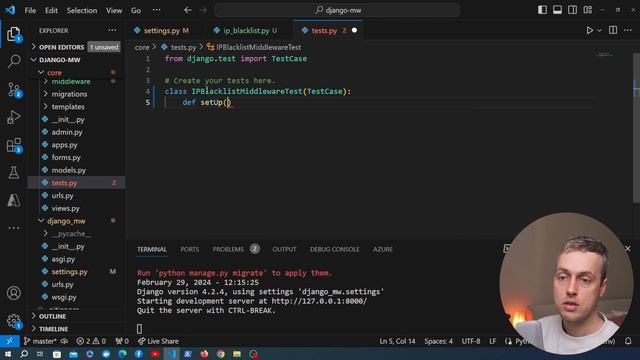The height and width of the screenshot is (360, 640).
Task: Open the Source Control view icon
Action: tap(13, 89)
